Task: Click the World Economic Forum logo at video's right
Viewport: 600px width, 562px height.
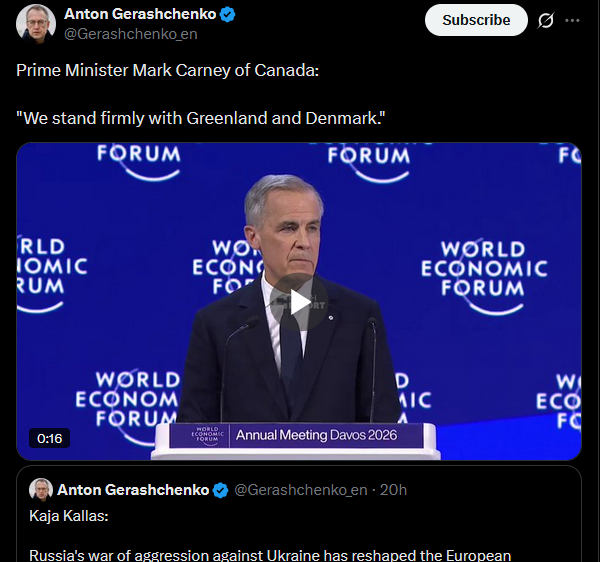Action: [x=484, y=268]
